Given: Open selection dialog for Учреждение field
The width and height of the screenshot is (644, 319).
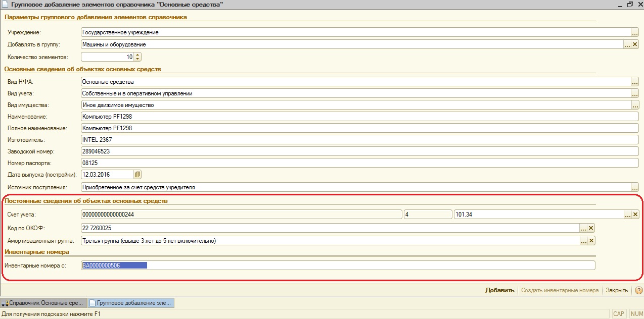Looking at the screenshot, I should click(x=635, y=32).
